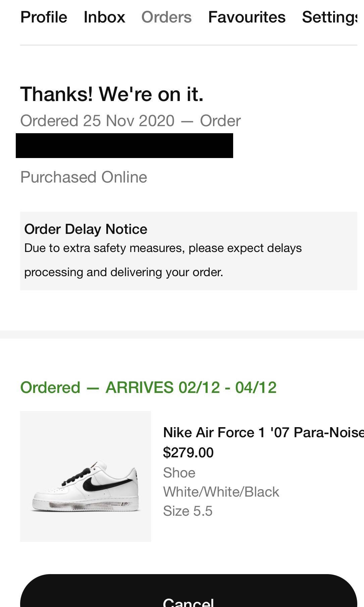Tap the $279.00 price
The height and width of the screenshot is (607, 364).
click(x=188, y=452)
